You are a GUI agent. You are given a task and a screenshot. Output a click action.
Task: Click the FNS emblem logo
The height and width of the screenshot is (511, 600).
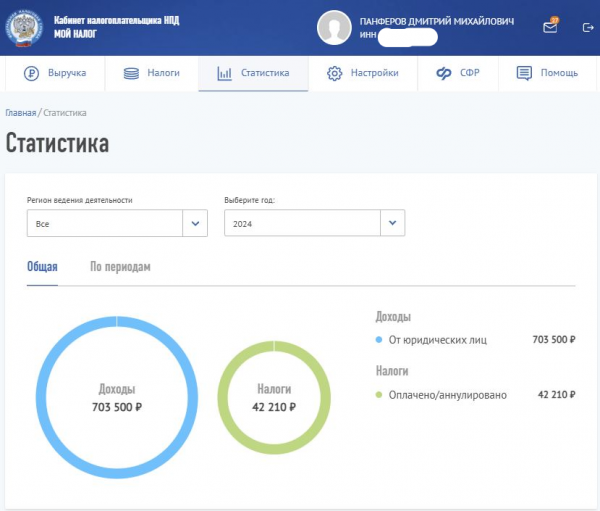point(24,27)
